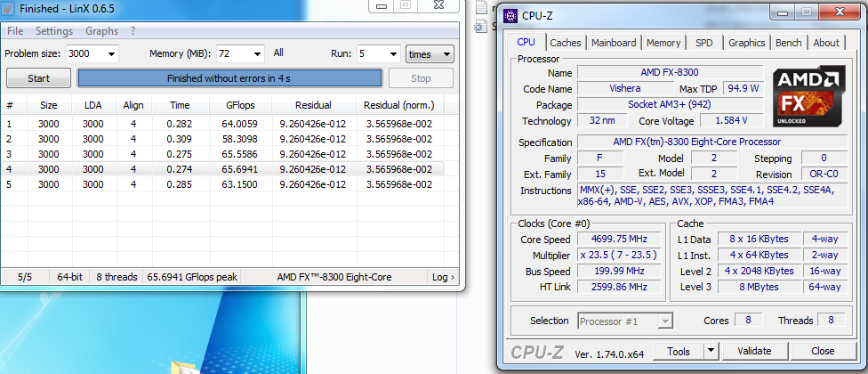Click the '8 MBytes' Level 3 cache value

(759, 287)
